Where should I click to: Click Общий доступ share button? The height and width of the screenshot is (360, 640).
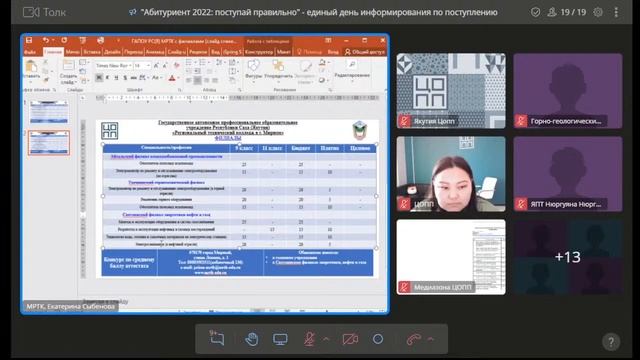point(365,52)
